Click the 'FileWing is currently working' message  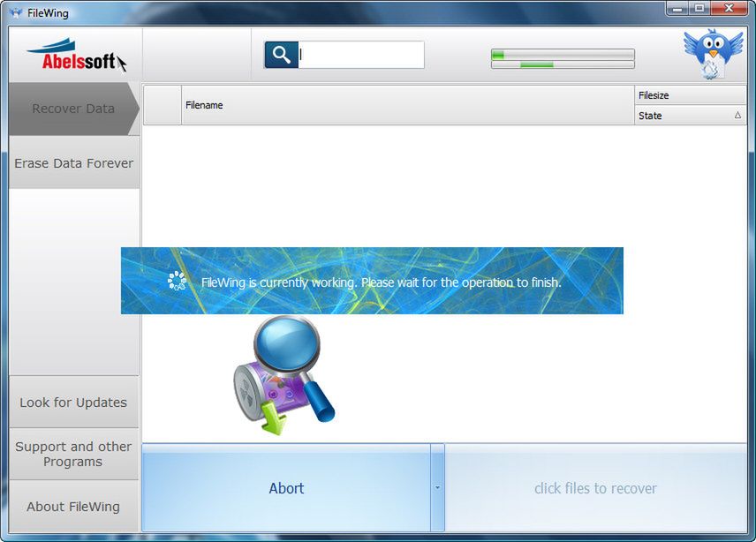tap(381, 282)
